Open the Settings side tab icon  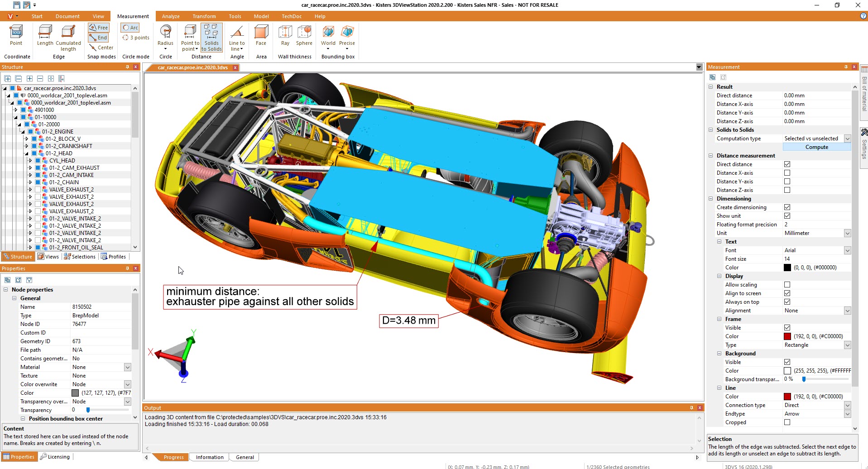pyautogui.click(x=864, y=132)
